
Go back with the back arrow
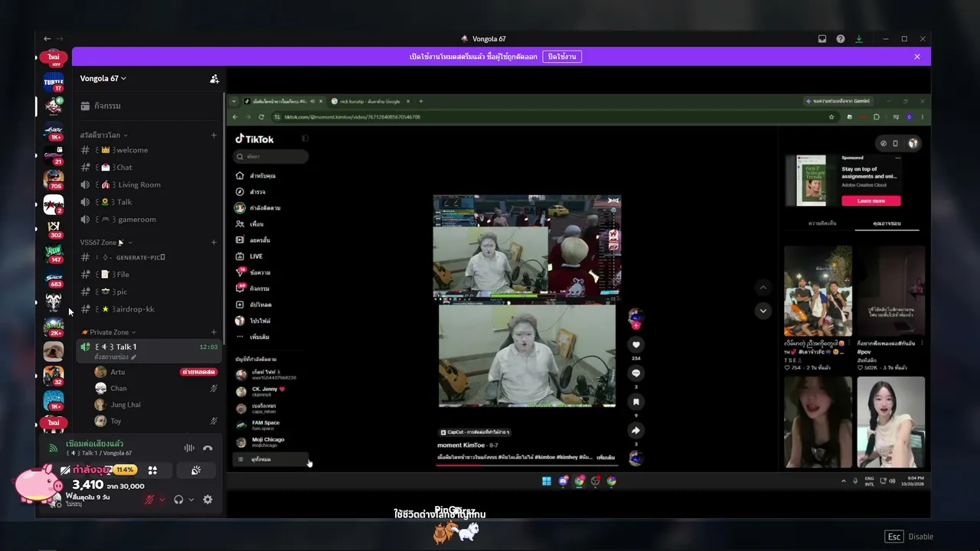tap(47, 39)
